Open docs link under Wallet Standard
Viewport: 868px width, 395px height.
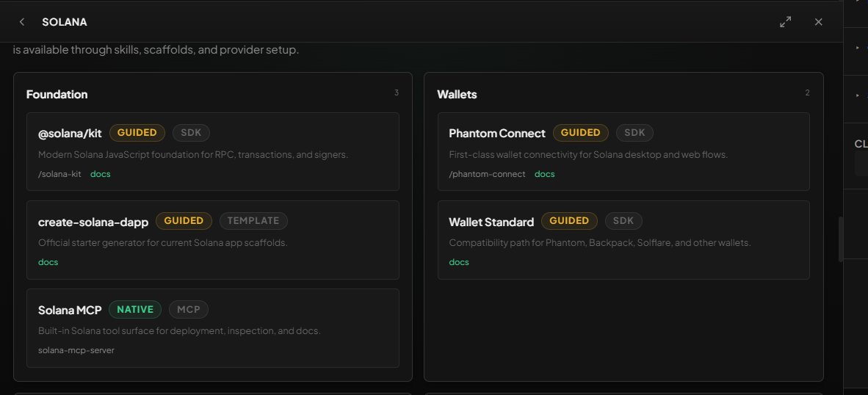point(459,261)
